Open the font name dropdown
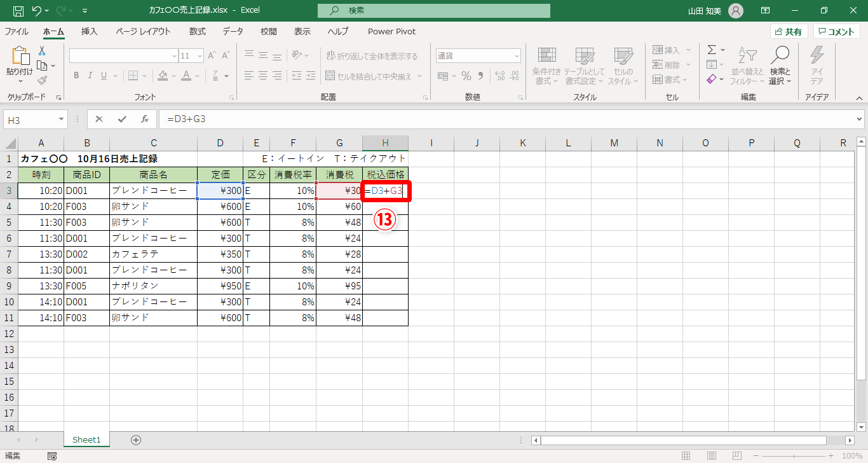This screenshot has width=868, height=463. pos(175,56)
